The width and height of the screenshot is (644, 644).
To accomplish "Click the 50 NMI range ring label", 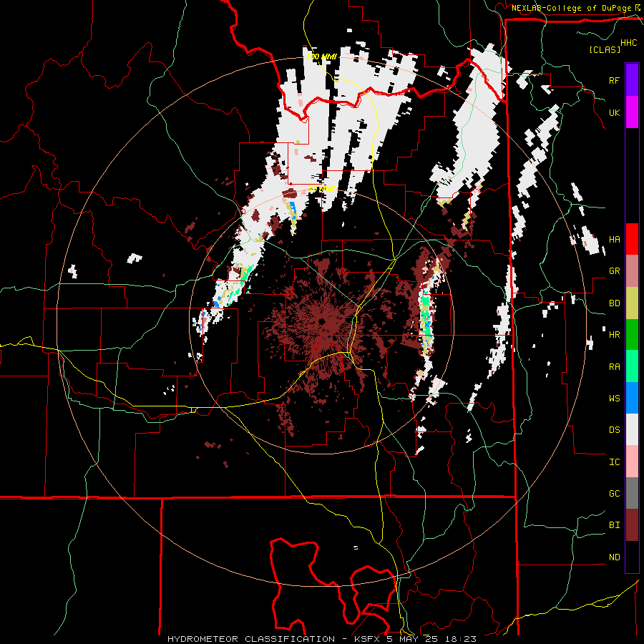I will (321, 190).
